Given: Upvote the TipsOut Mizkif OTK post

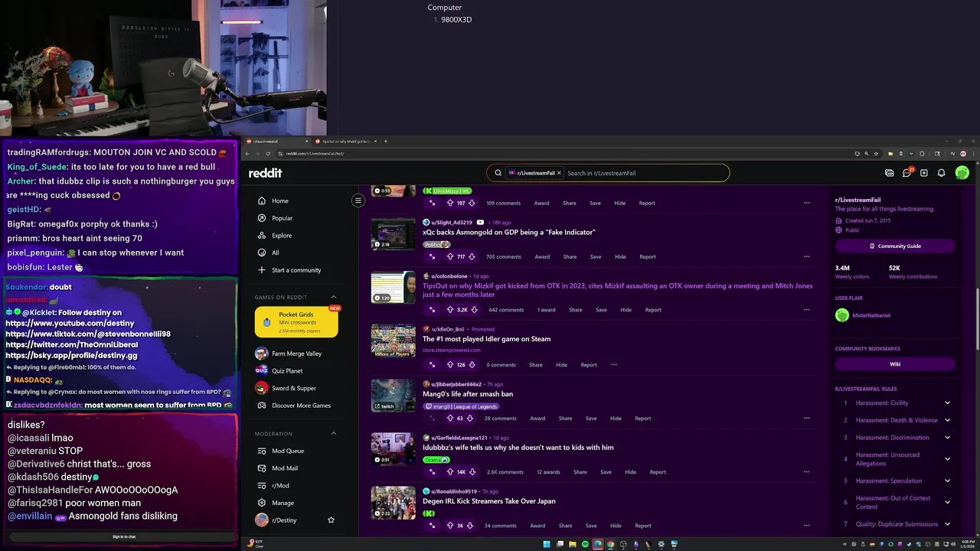Looking at the screenshot, I should 452,310.
